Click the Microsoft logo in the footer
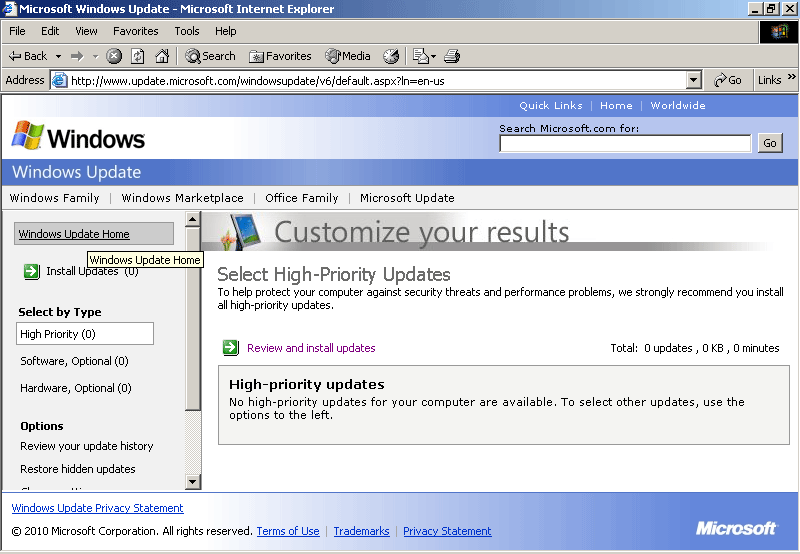800x554 pixels. point(736,528)
